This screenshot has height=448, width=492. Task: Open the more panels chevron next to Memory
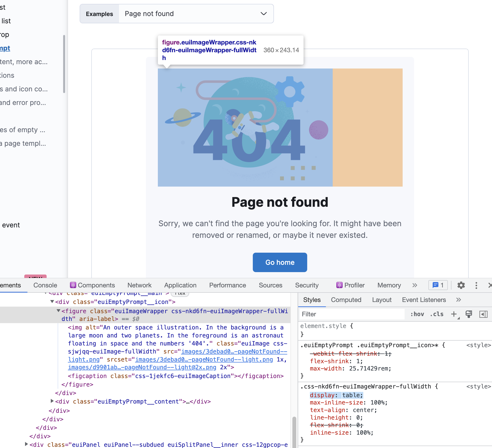point(415,285)
